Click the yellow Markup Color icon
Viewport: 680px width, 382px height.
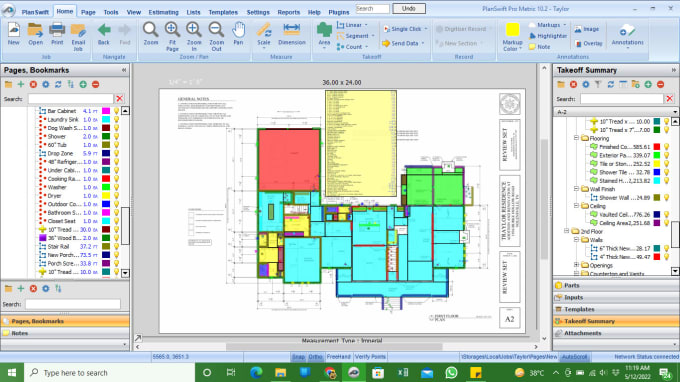(512, 29)
